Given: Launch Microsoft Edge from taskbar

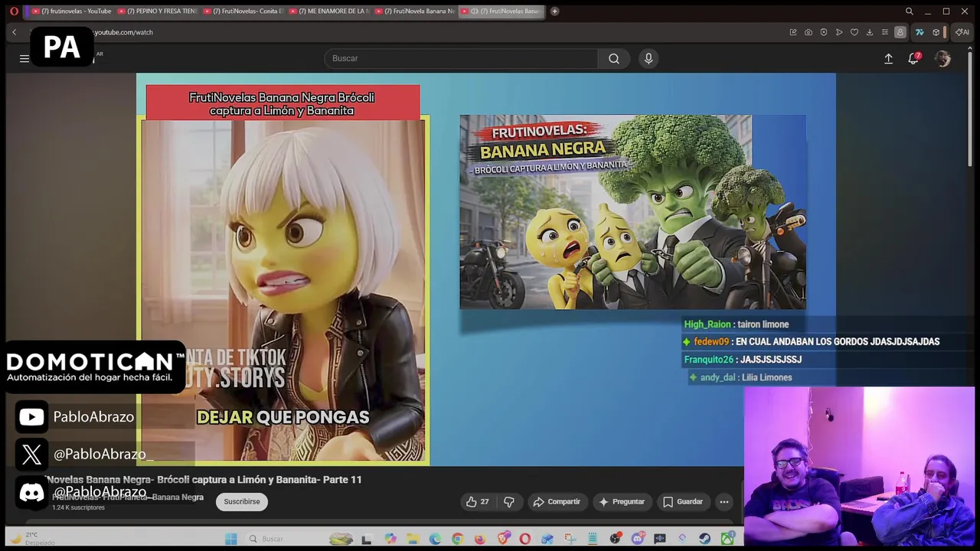Looking at the screenshot, I should pyautogui.click(x=435, y=539).
